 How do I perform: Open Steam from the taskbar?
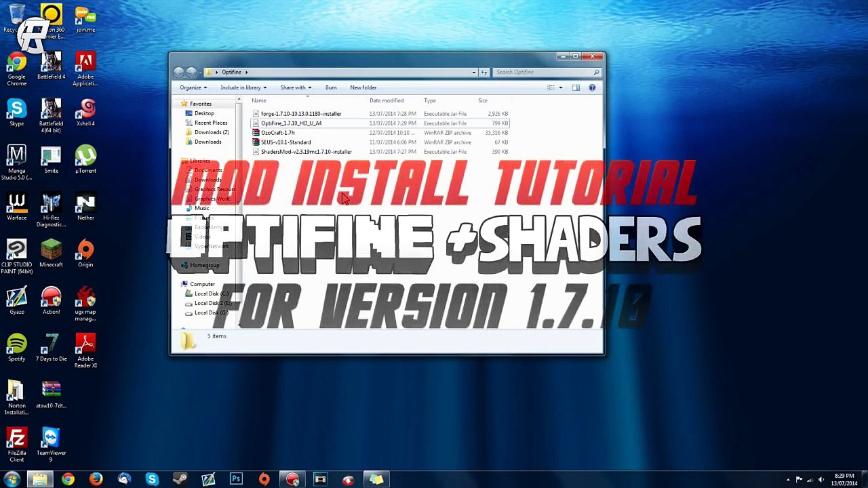click(180, 480)
